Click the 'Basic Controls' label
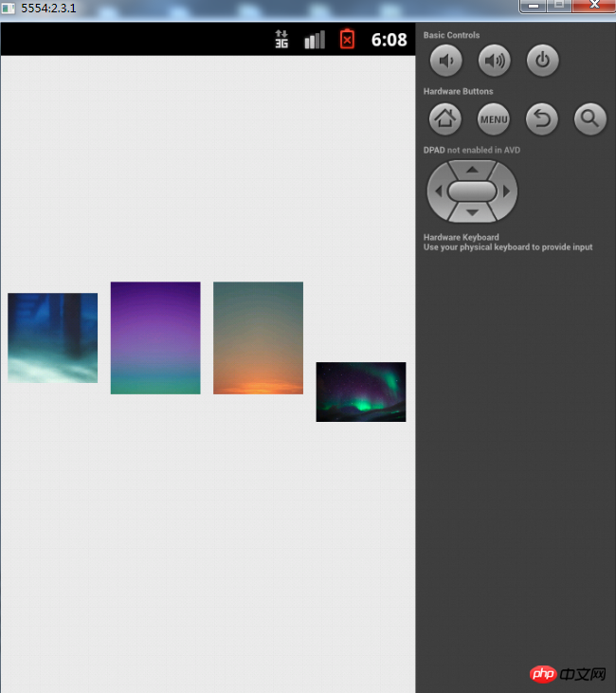 click(x=451, y=35)
